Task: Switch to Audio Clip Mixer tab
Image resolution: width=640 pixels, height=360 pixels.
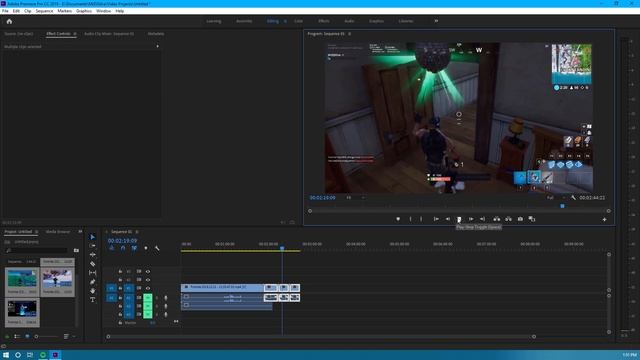Action: point(109,34)
